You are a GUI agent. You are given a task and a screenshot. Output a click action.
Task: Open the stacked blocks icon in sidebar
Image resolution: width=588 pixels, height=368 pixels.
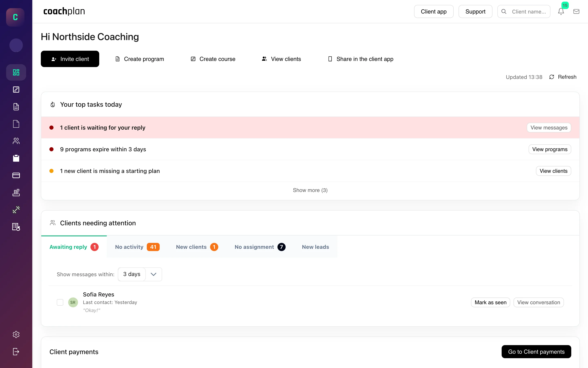[16, 193]
